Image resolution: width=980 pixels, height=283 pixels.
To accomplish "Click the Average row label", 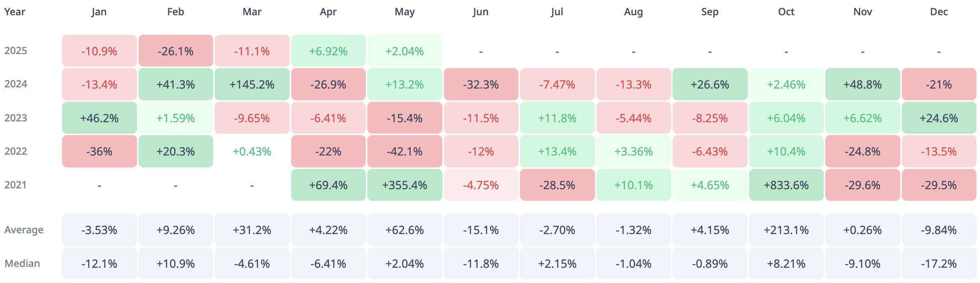I will coord(24,230).
